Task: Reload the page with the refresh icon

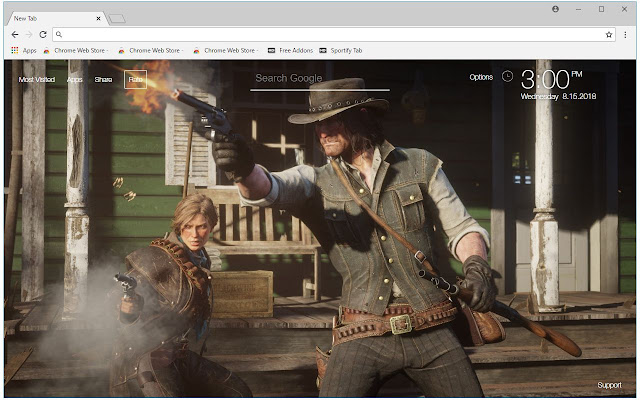Action: [43, 35]
